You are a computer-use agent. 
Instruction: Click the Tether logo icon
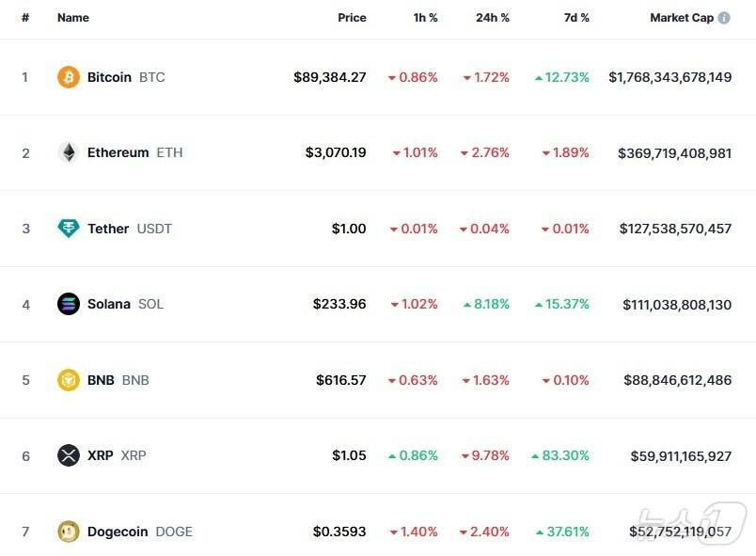tap(69, 229)
